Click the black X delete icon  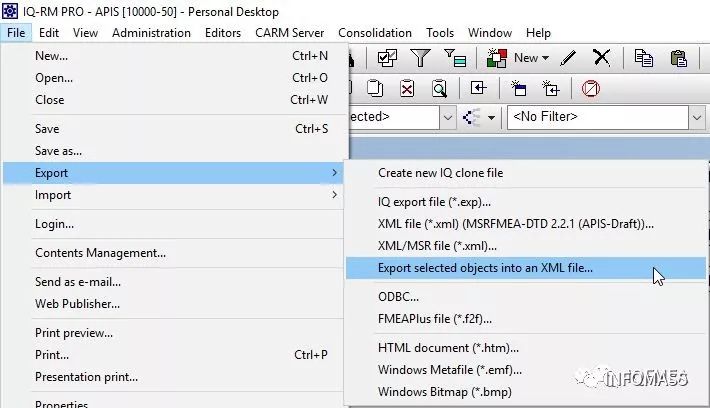(x=601, y=58)
